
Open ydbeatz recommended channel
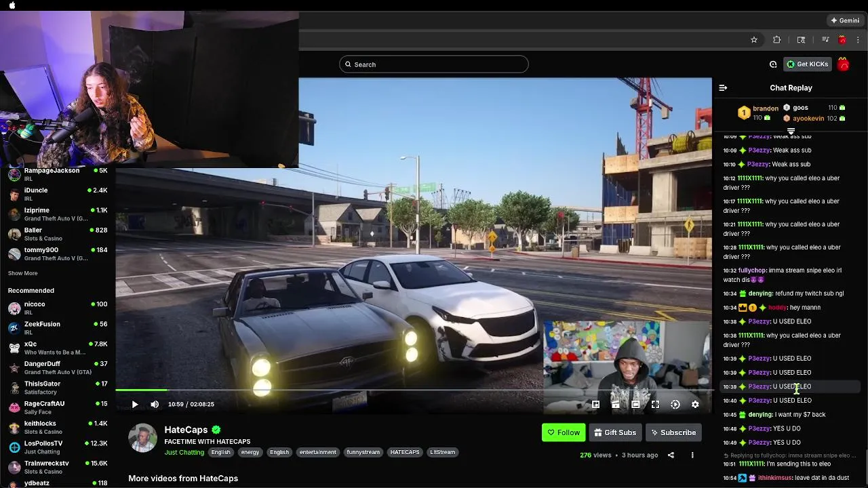(58, 483)
